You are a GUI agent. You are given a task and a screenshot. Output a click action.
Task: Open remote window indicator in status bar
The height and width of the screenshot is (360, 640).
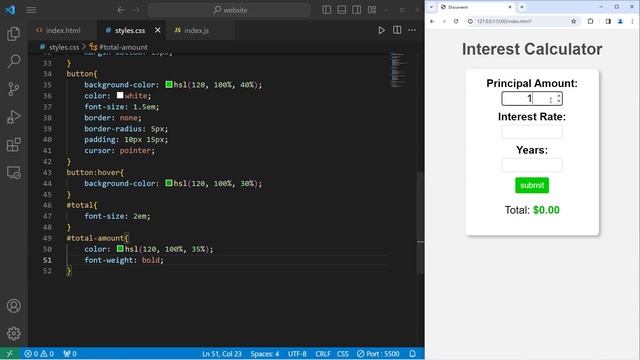[10, 353]
